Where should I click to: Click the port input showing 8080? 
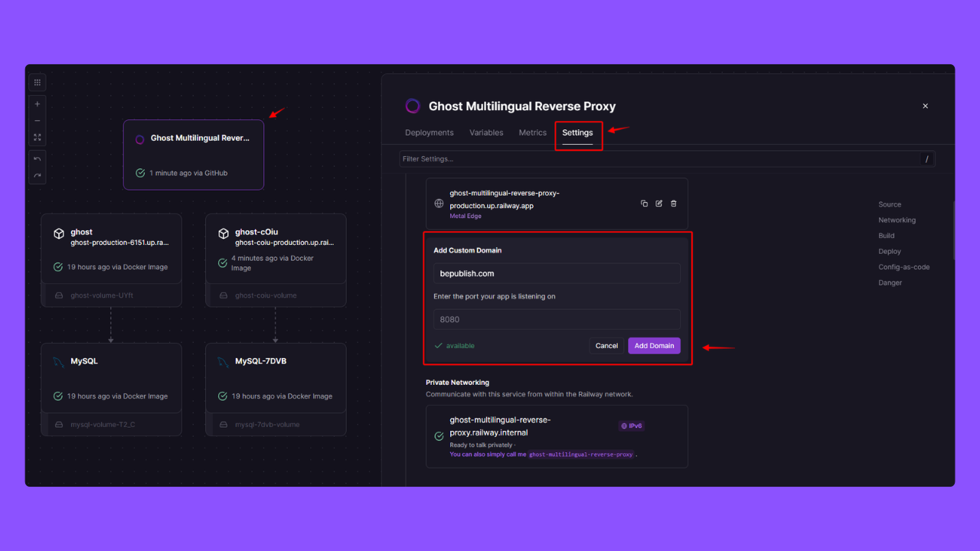(x=557, y=319)
